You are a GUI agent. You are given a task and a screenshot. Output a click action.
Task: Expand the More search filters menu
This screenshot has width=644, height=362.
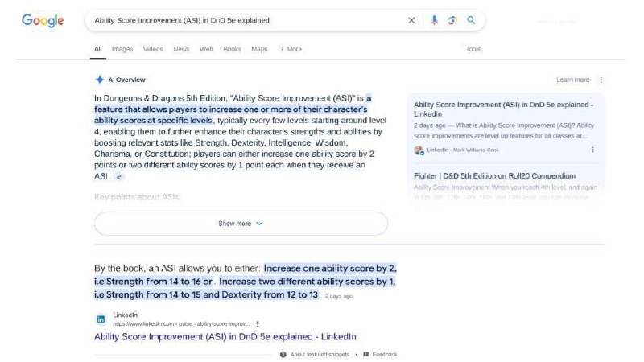291,49
